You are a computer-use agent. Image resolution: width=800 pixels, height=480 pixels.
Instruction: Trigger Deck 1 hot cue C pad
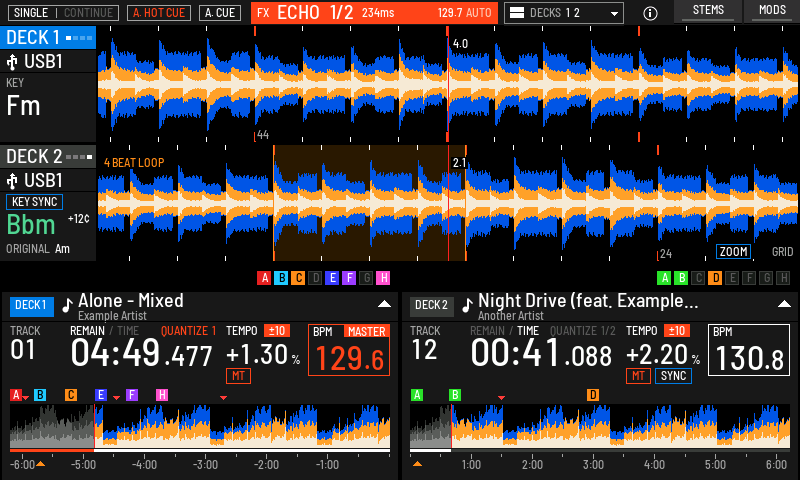click(x=298, y=278)
